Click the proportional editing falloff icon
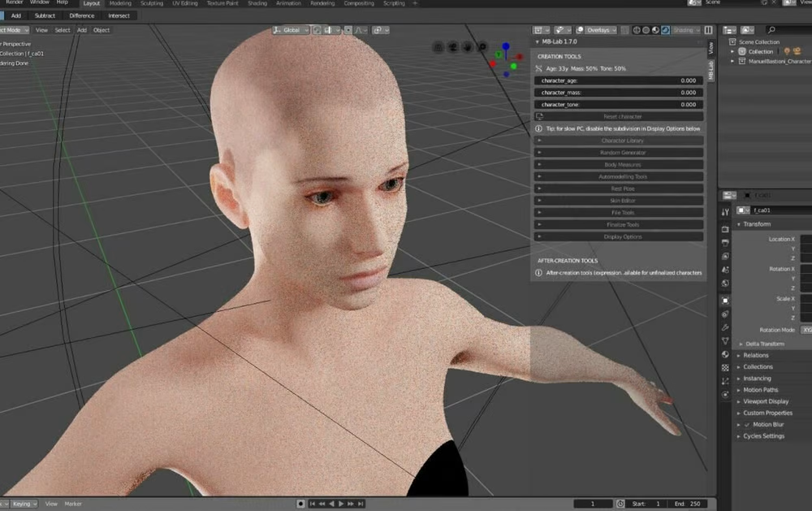The image size is (812, 511). 357,30
